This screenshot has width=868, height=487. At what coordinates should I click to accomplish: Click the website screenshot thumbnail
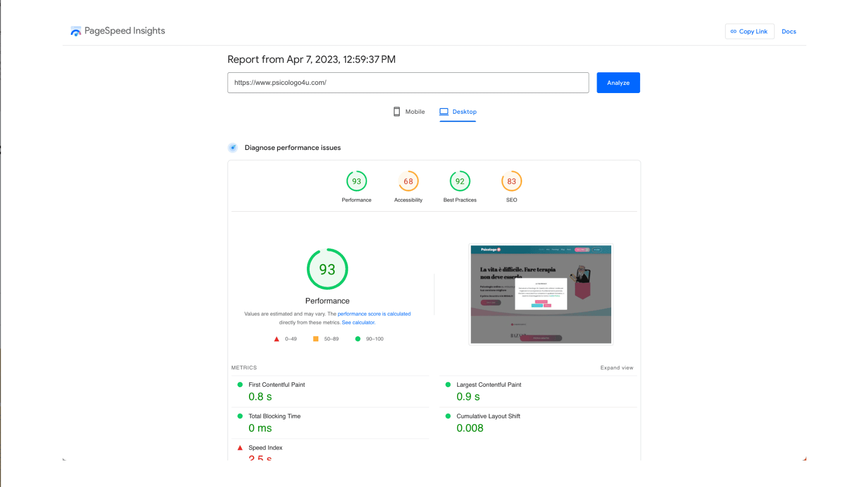(x=540, y=295)
